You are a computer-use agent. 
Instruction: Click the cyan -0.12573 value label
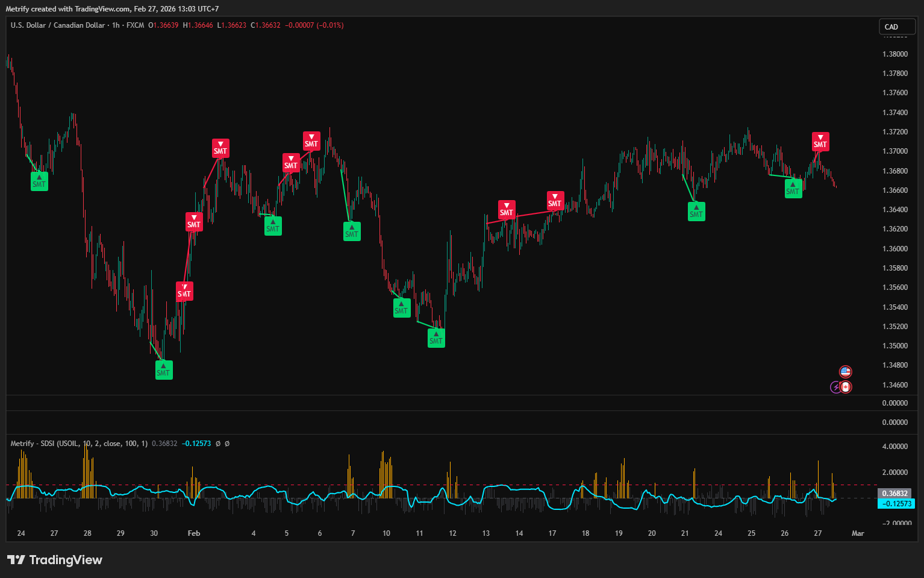[x=896, y=503]
